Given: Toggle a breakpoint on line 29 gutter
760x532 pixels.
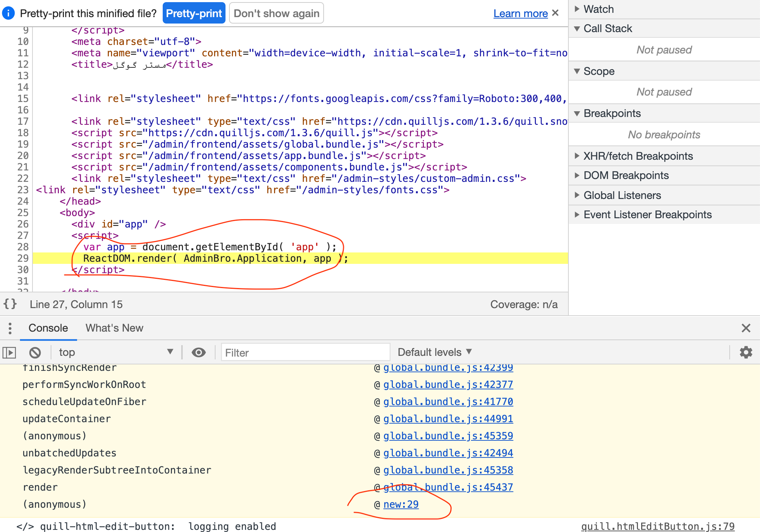Looking at the screenshot, I should (22, 259).
